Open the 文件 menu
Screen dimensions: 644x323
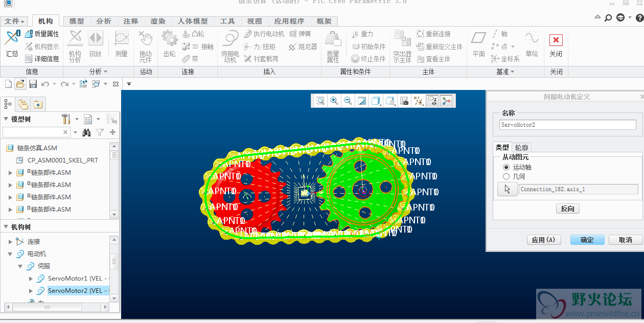(x=14, y=21)
